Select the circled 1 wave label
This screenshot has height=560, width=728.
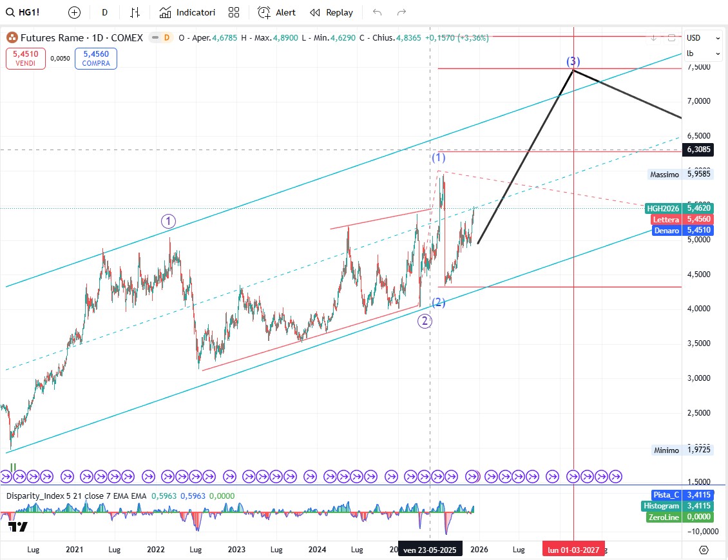(169, 222)
